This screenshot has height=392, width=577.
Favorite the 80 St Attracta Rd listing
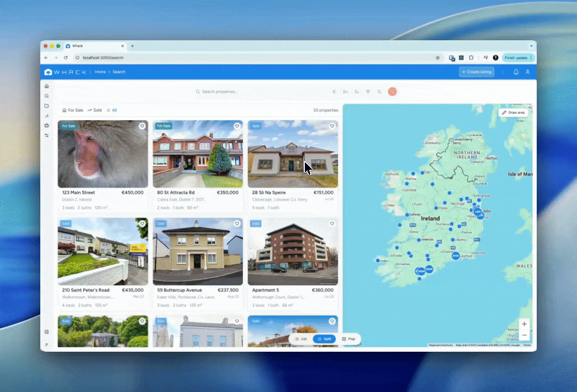(237, 126)
